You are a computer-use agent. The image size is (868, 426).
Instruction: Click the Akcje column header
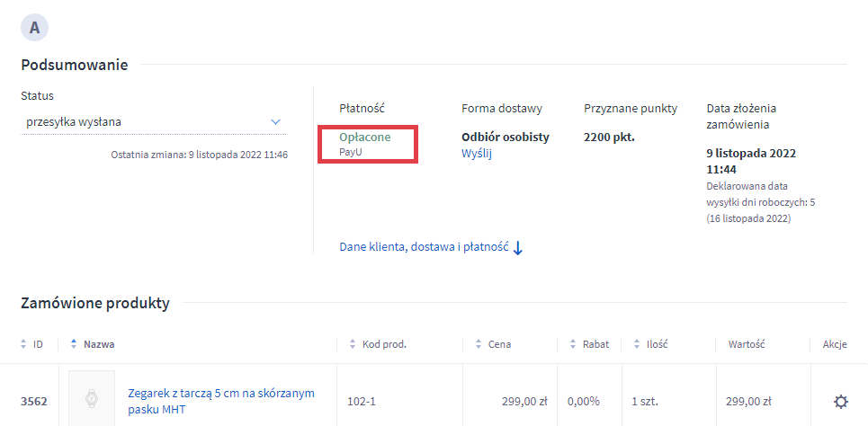tap(835, 344)
